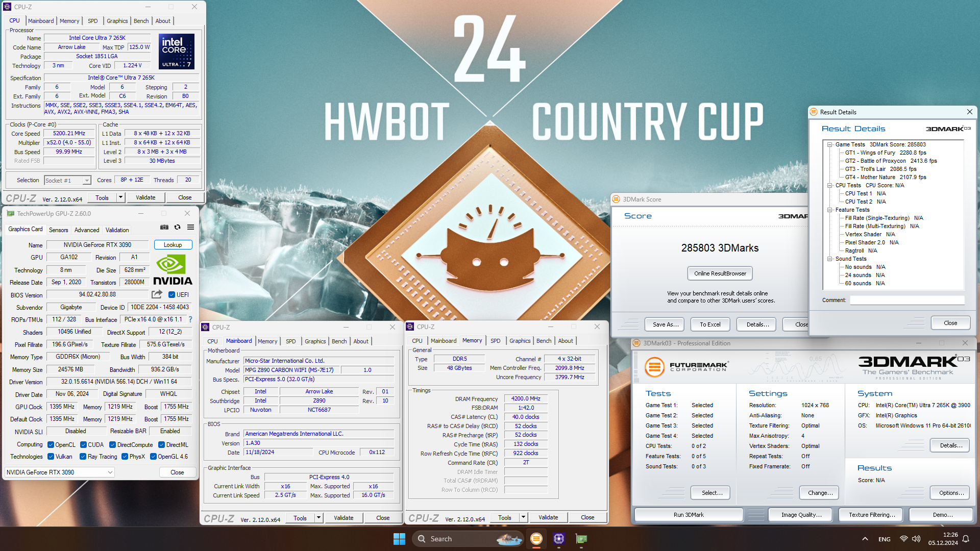This screenshot has width=980, height=551.
Task: Open GPU-Z hamburger menu
Action: click(x=190, y=227)
